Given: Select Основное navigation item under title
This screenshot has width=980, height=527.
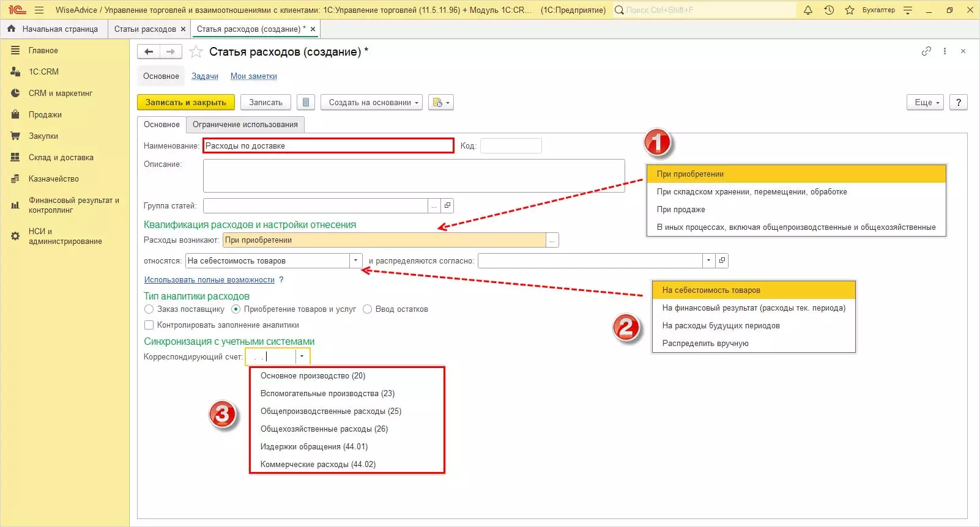Looking at the screenshot, I should [x=161, y=76].
